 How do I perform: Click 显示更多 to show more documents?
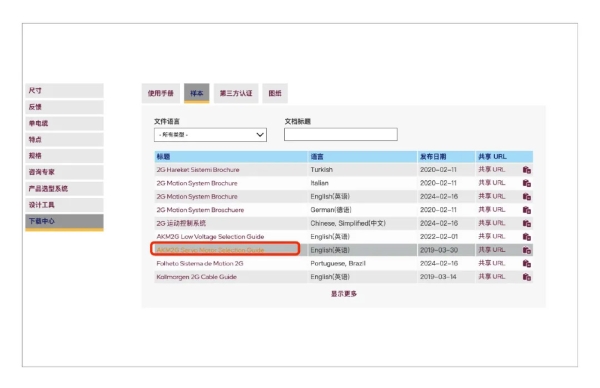[344, 293]
